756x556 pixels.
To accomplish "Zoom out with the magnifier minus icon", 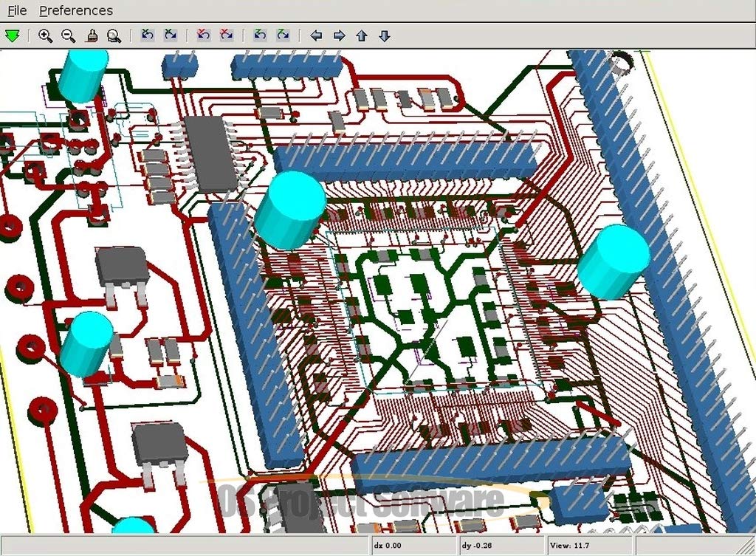I will (x=69, y=35).
